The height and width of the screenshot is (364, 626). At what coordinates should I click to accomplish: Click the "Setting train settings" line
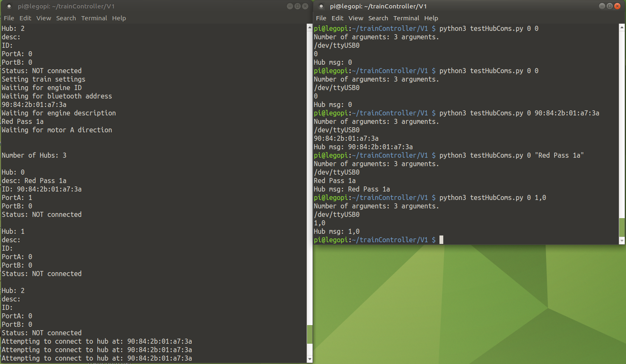point(44,79)
